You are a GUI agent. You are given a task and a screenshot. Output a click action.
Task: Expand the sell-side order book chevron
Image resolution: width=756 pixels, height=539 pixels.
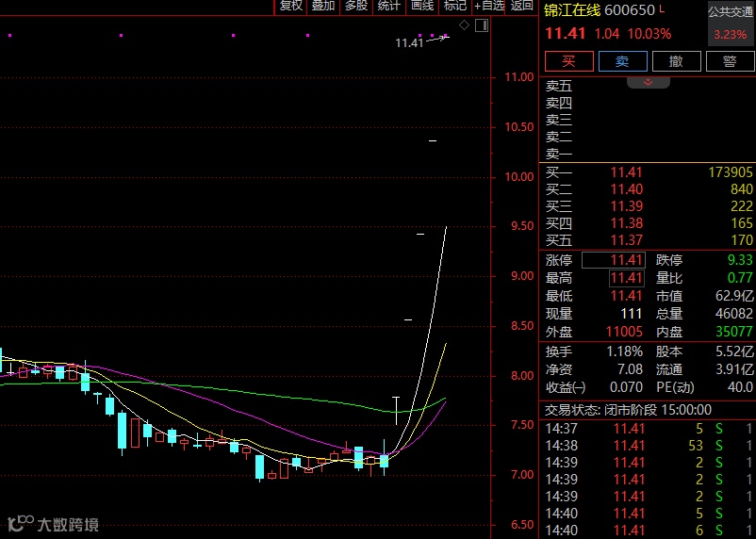pyautogui.click(x=648, y=82)
